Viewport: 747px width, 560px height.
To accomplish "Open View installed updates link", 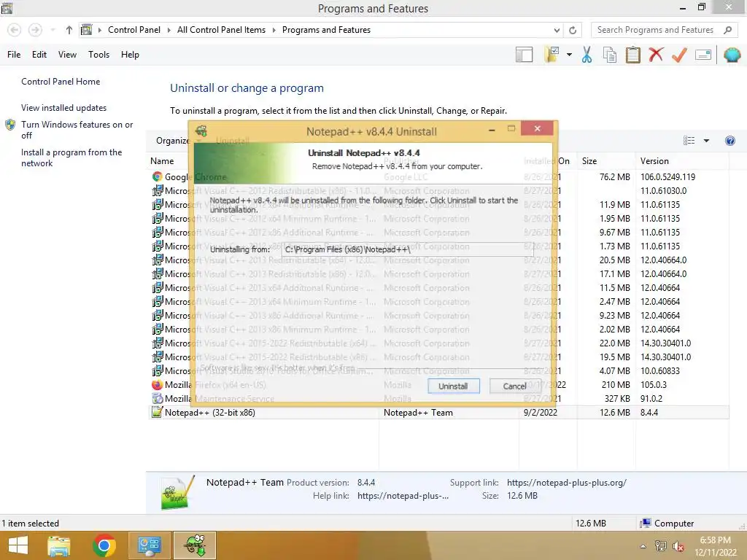I will [x=64, y=108].
